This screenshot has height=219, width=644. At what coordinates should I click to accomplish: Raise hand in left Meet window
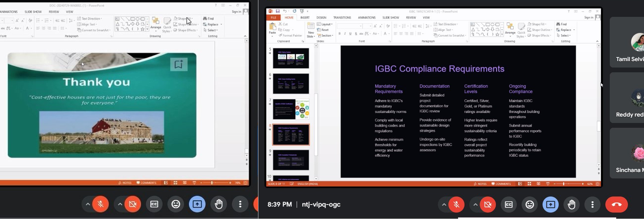[219, 204]
